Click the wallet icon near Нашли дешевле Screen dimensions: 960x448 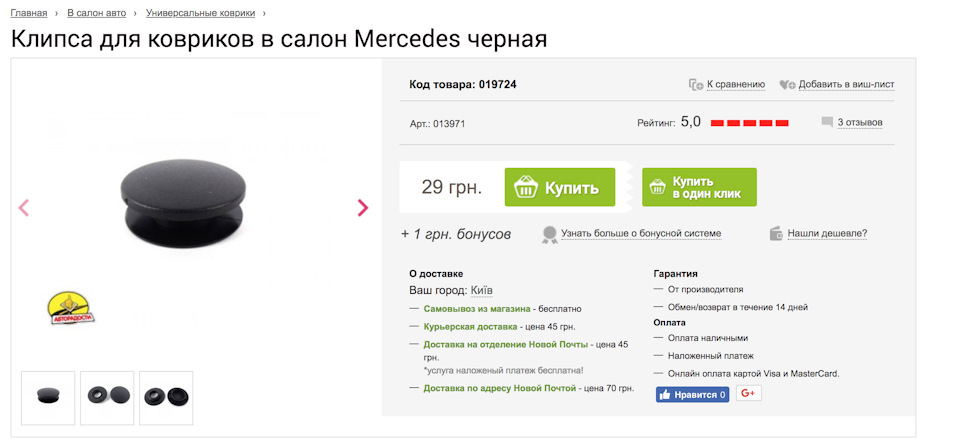pos(776,233)
